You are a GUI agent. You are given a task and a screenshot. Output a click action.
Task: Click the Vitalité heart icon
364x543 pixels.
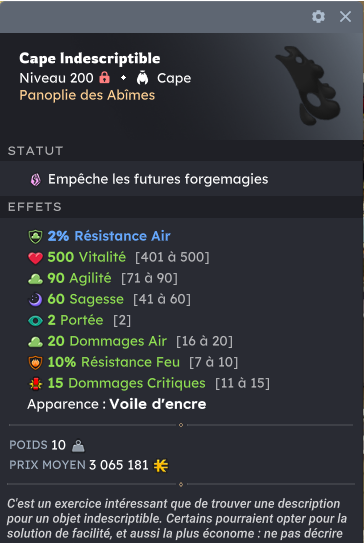[x=35, y=258]
